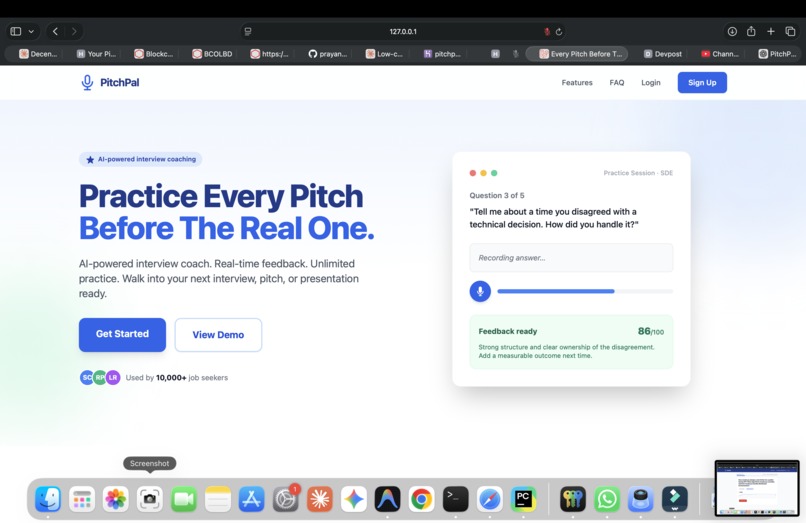Click the Safari share icon
The width and height of the screenshot is (806, 523).
pyautogui.click(x=751, y=31)
